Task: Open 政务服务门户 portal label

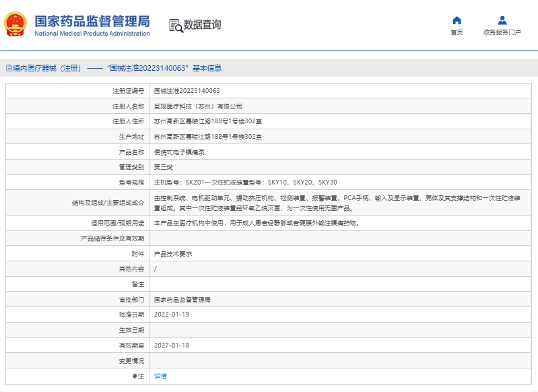Action: click(x=502, y=32)
